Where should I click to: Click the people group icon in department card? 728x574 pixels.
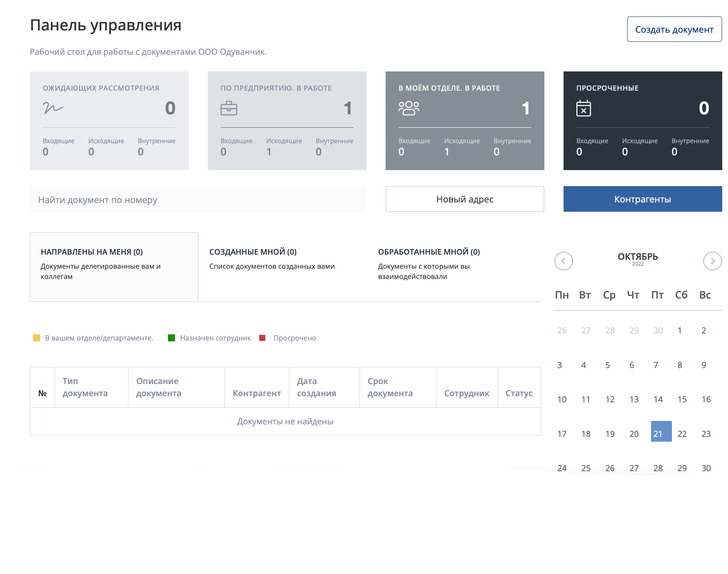click(x=408, y=108)
